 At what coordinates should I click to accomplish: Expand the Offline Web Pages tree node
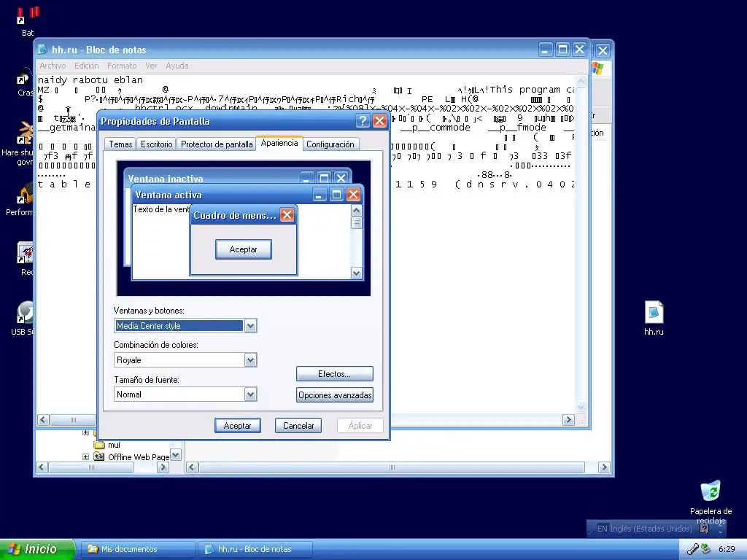[x=86, y=457]
